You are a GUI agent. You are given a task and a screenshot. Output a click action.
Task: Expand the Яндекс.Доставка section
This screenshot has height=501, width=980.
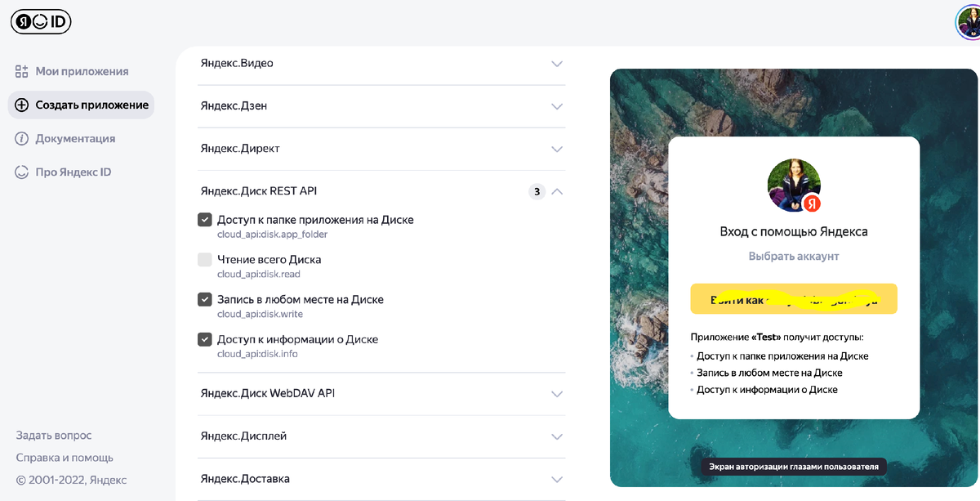381,479
